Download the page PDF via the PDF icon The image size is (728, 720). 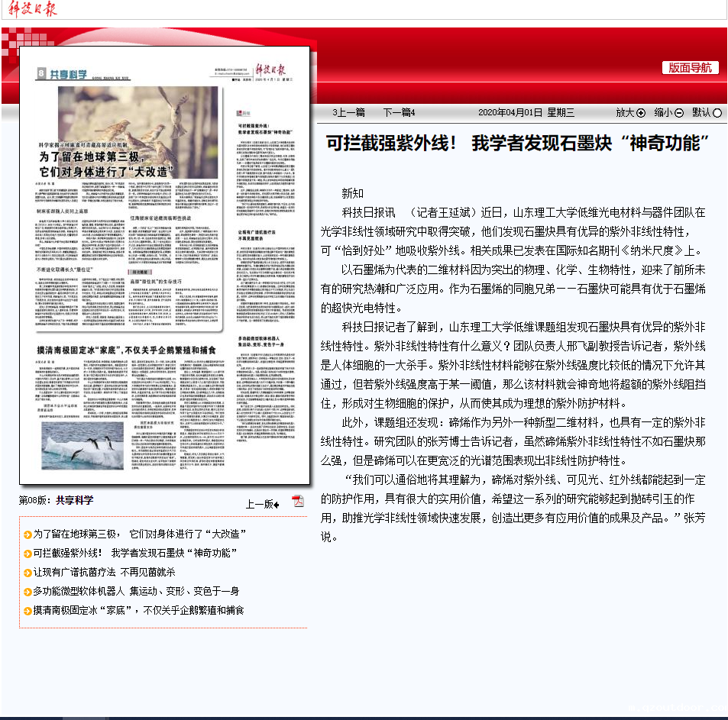298,501
